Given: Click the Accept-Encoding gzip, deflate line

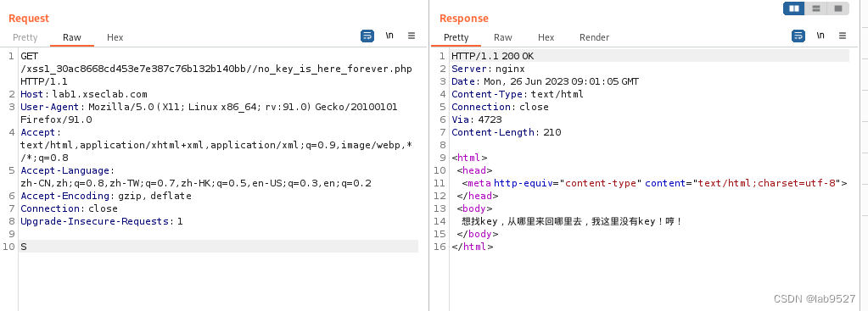Looking at the screenshot, I should click(106, 196).
